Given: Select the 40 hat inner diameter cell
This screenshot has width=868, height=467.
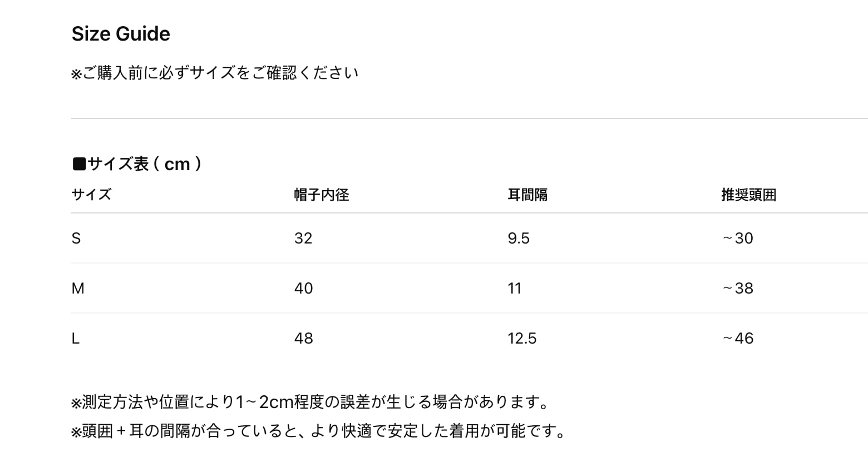Looking at the screenshot, I should click(x=303, y=289).
